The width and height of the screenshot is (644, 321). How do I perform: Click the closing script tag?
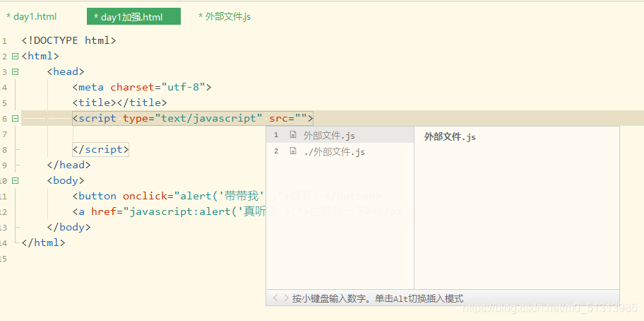click(100, 150)
